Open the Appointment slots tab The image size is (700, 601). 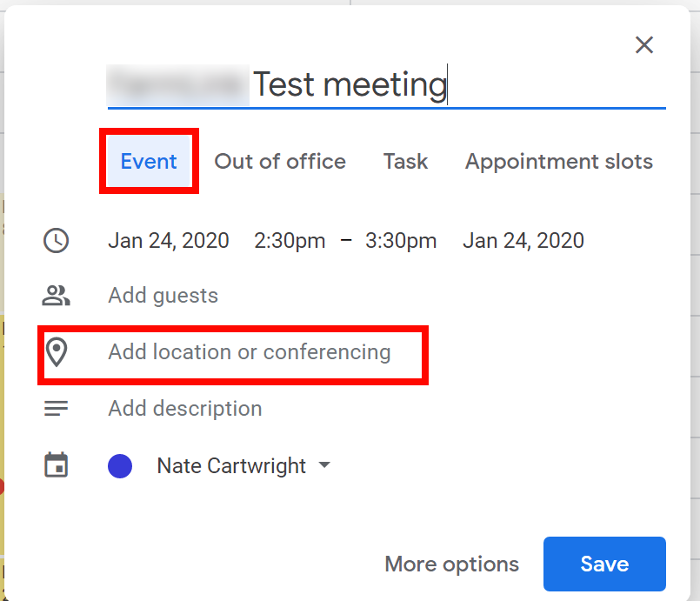[558, 162]
